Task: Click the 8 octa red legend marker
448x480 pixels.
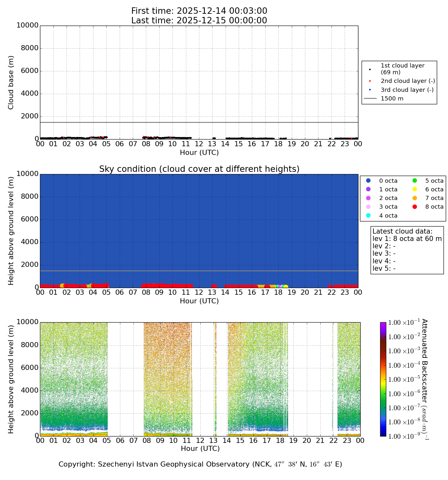Action: [x=415, y=207]
